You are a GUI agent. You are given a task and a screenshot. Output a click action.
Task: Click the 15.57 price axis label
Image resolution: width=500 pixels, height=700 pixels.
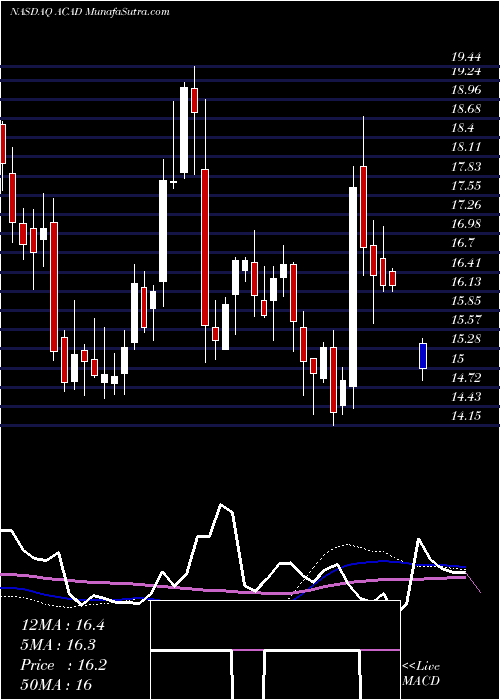coord(466,320)
